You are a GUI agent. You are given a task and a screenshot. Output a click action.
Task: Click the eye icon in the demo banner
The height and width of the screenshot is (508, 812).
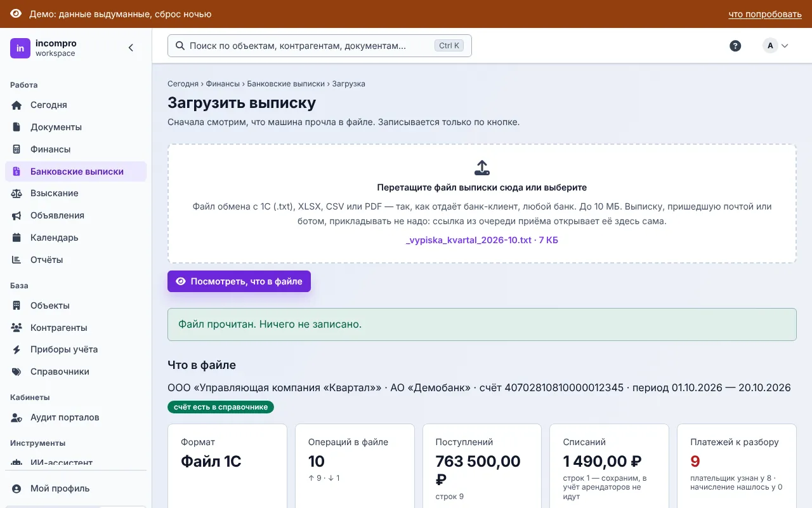pyautogui.click(x=16, y=14)
